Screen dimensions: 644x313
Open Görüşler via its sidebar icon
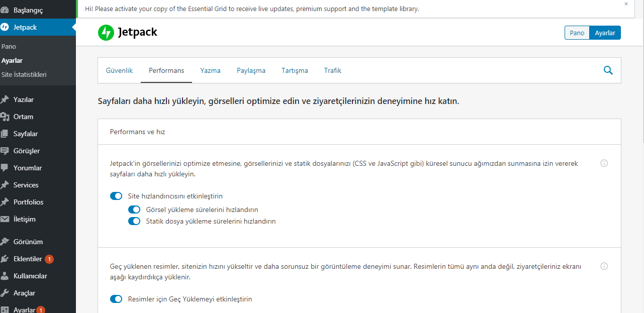pos(5,151)
